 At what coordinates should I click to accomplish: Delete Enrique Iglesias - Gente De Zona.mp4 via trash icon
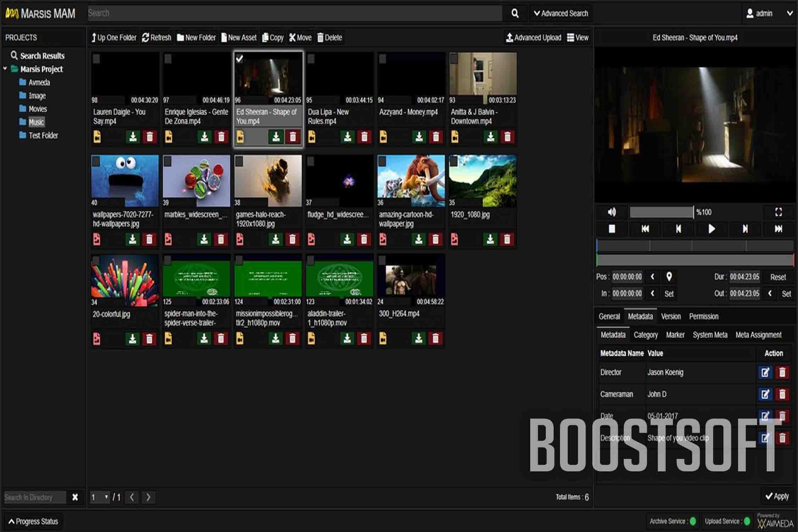click(221, 137)
